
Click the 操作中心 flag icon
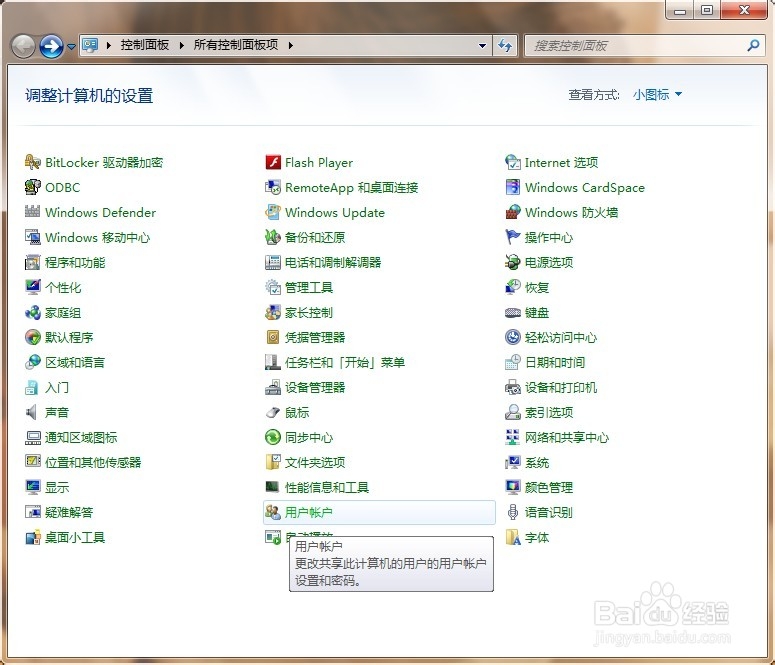513,237
